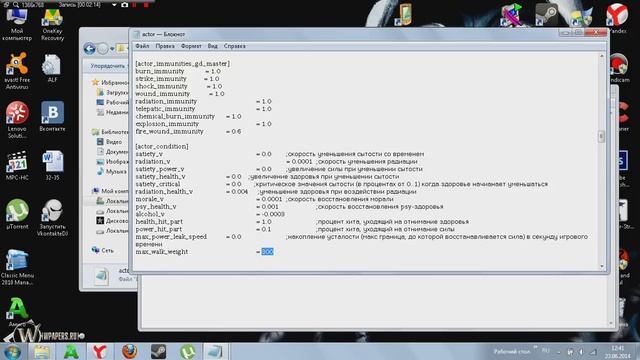The width and height of the screenshot is (640, 360).
Task: Select Мой компьютер in Explorer sidebar
Action: point(111,191)
